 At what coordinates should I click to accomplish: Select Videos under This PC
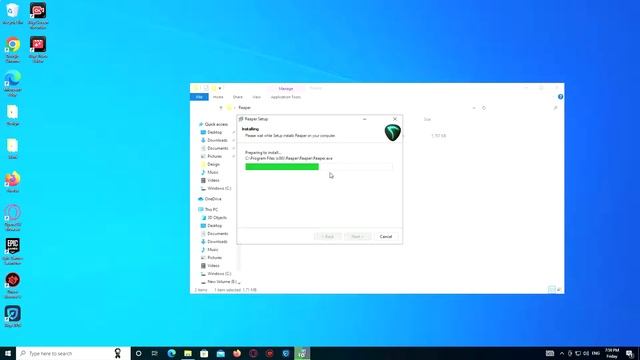point(210,266)
